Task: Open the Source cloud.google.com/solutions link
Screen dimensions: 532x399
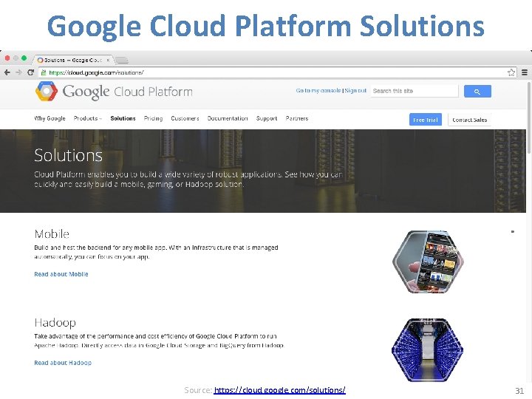Action: (x=279, y=390)
